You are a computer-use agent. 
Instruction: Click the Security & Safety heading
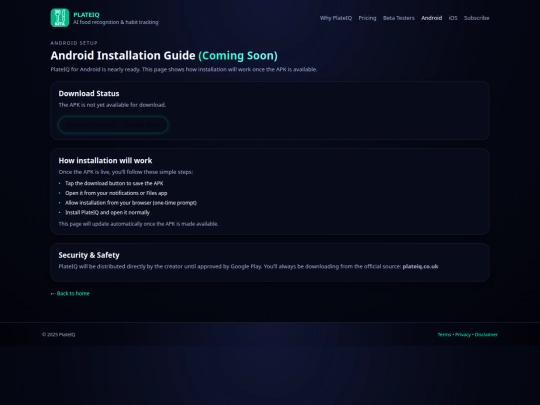tap(89, 255)
